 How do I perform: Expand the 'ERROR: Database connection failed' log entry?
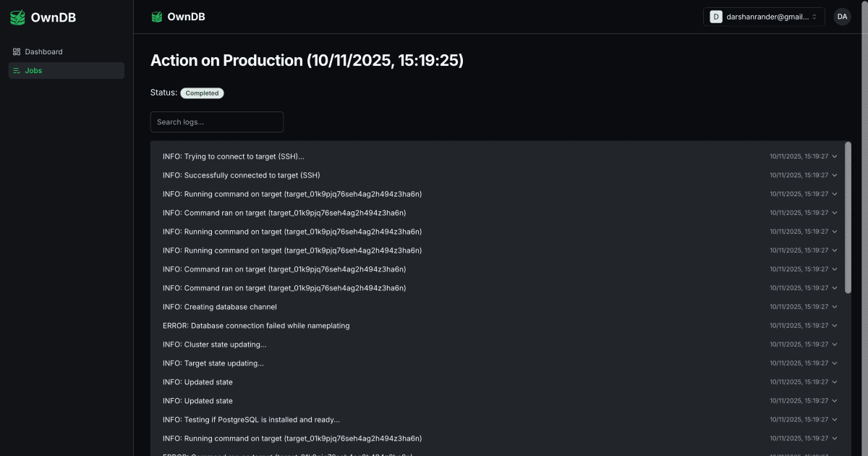point(834,325)
